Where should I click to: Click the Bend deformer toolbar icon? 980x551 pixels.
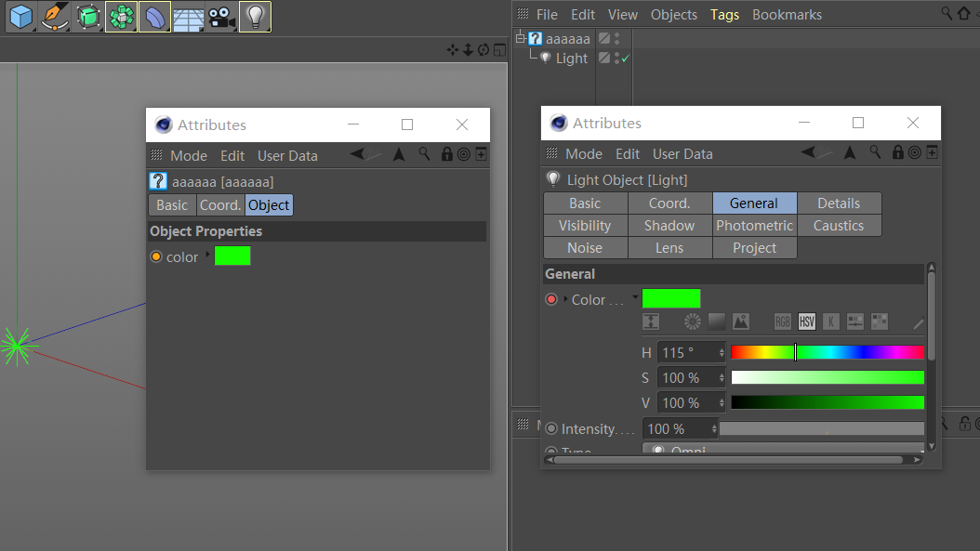154,16
